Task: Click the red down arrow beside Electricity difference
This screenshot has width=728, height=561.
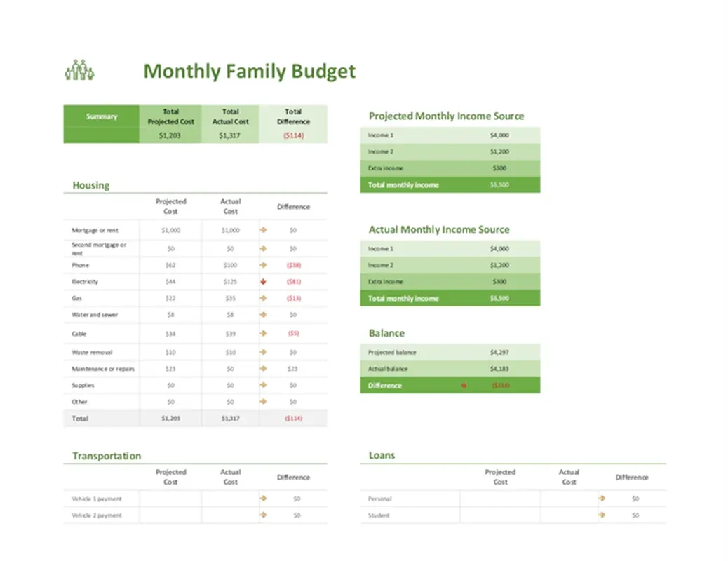Action: point(262,282)
